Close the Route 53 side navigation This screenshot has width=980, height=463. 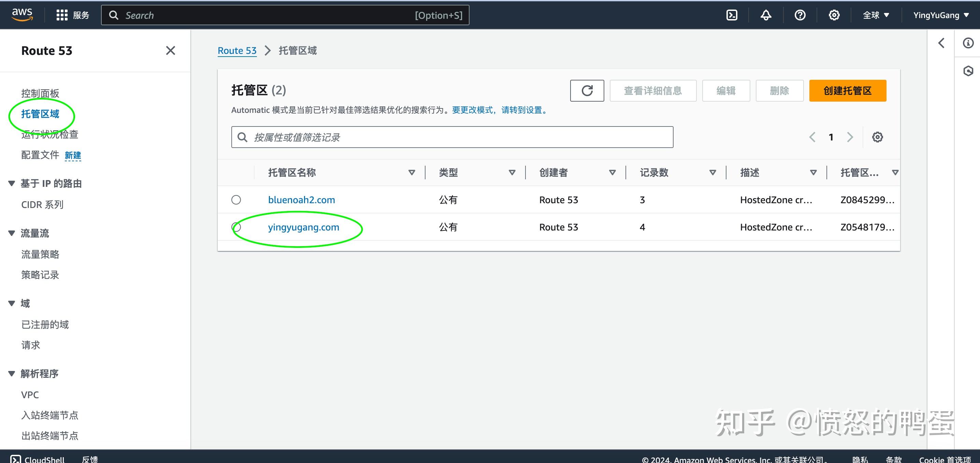click(x=170, y=50)
